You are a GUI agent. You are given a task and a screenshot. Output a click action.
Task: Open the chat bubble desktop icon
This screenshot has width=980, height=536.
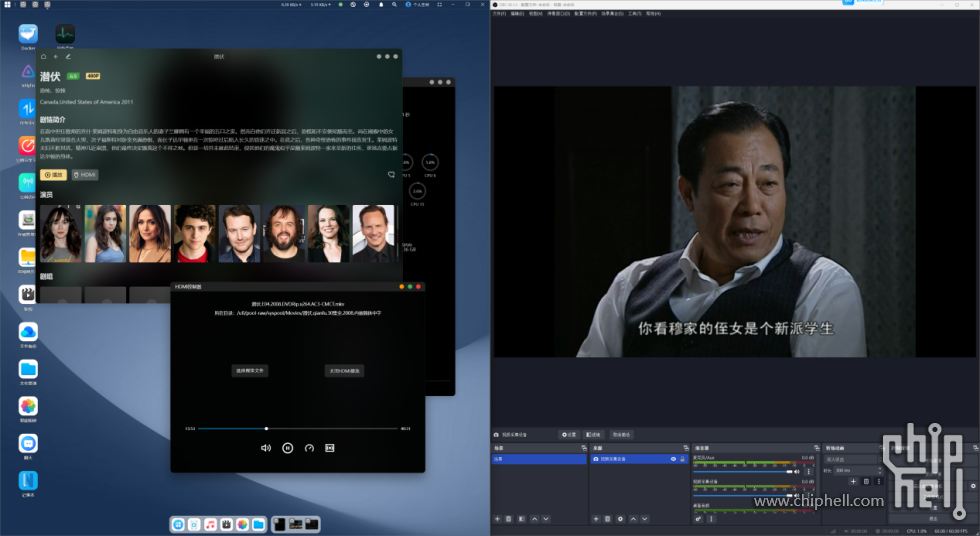point(28,444)
